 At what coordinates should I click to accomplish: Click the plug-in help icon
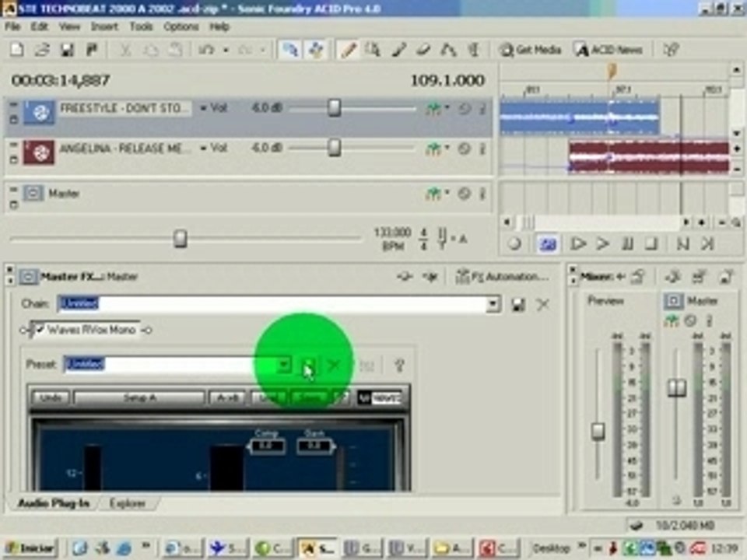click(x=399, y=366)
